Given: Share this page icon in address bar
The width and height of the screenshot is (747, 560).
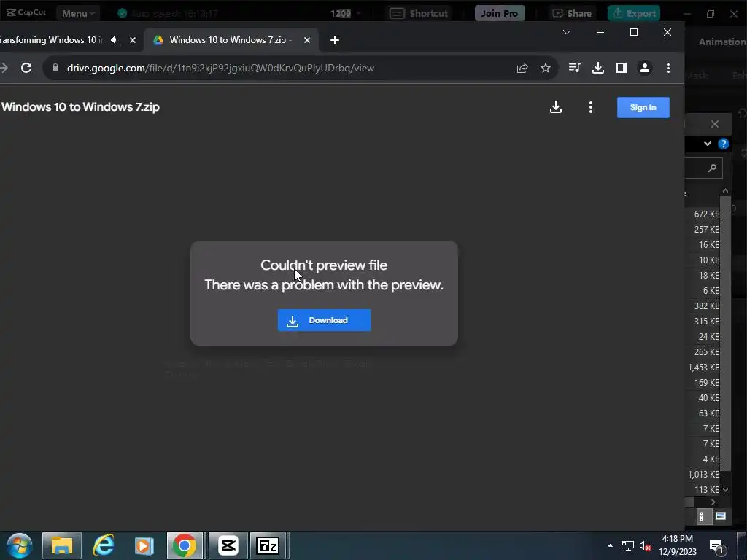Looking at the screenshot, I should [x=522, y=68].
